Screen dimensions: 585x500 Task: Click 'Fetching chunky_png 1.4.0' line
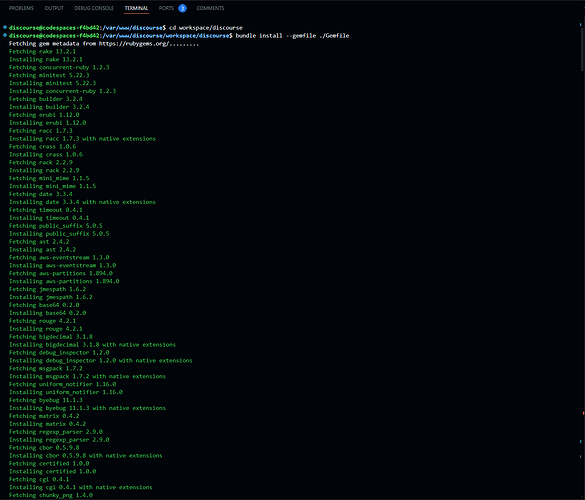tap(51, 496)
